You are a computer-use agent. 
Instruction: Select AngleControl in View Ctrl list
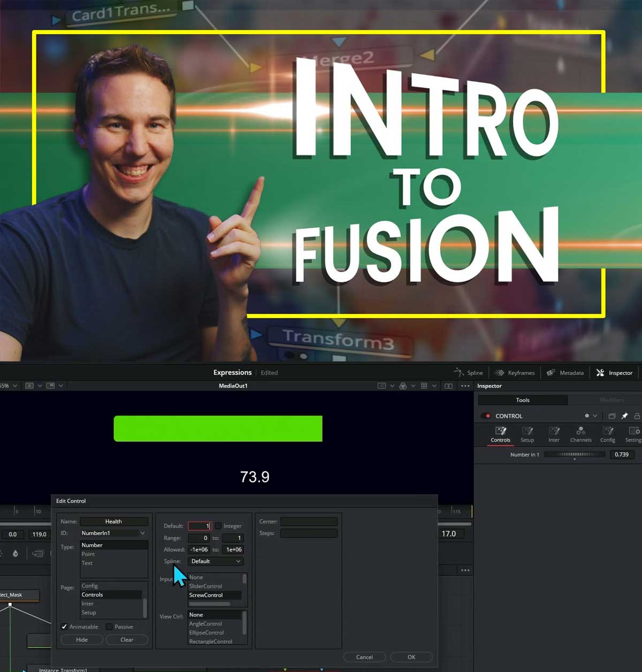[x=215, y=624]
